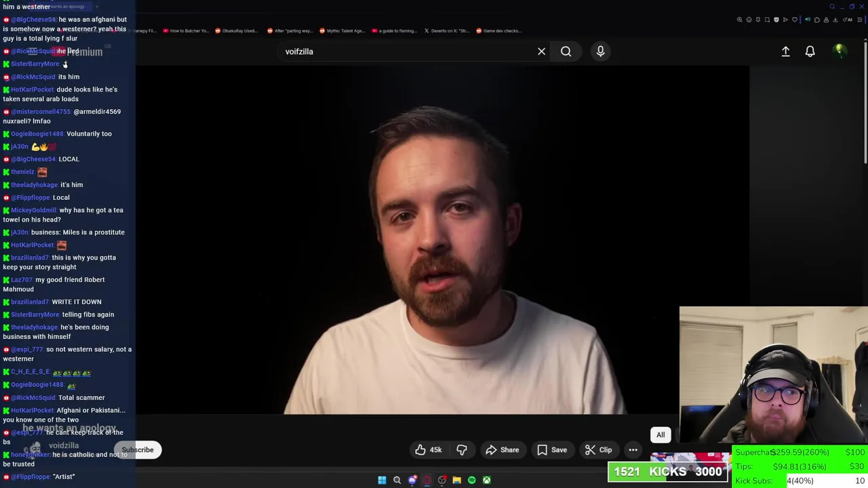Screen dimensions: 868x488
Task: Open the 'How to Butcher Yo...' bookmark
Action: [185, 30]
